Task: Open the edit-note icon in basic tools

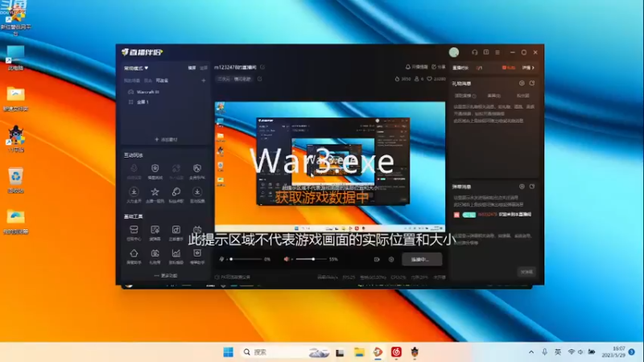Action: tap(155, 230)
